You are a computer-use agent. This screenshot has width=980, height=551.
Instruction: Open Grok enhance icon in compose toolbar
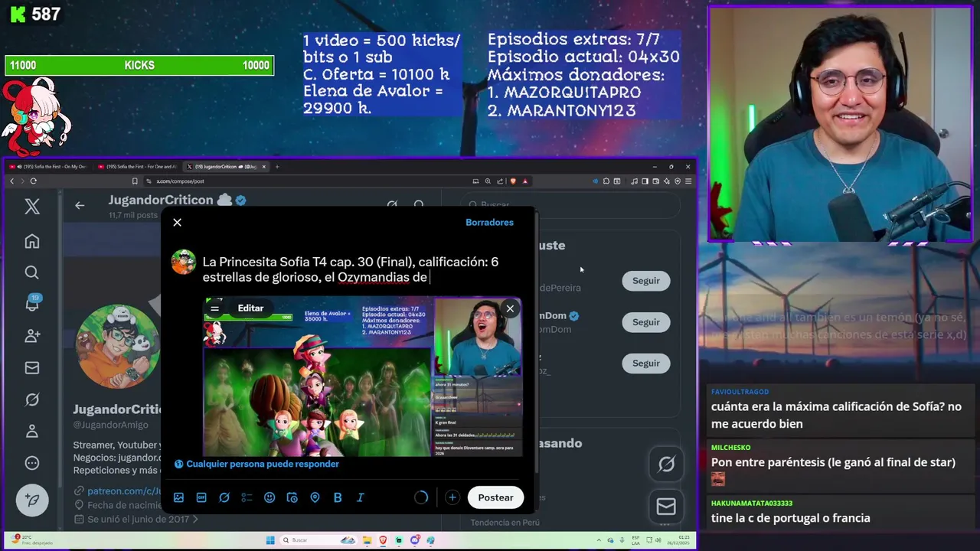[224, 497]
